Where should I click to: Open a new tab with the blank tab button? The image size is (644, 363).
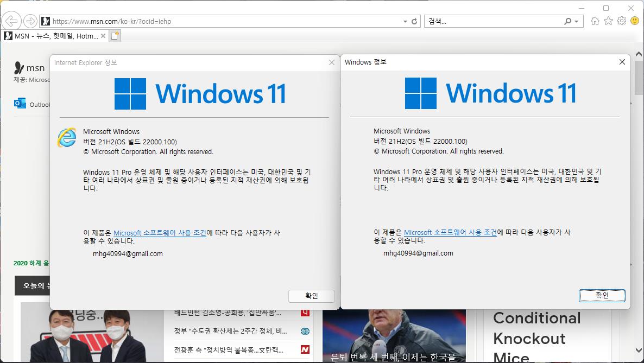tap(115, 36)
